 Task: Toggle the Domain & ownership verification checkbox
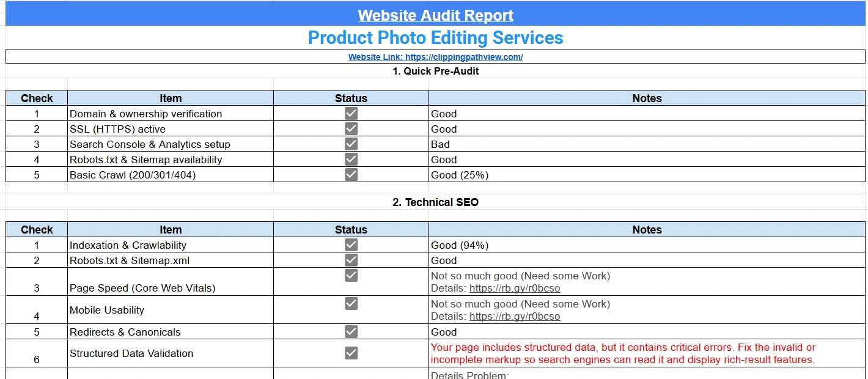coord(351,114)
